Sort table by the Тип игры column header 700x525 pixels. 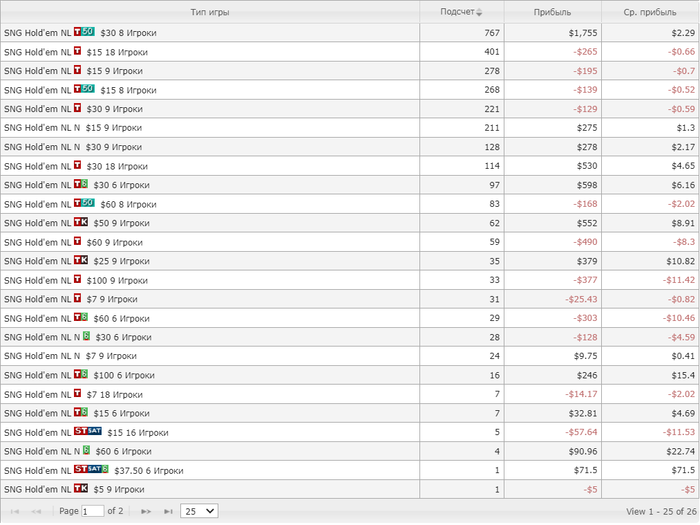point(209,13)
